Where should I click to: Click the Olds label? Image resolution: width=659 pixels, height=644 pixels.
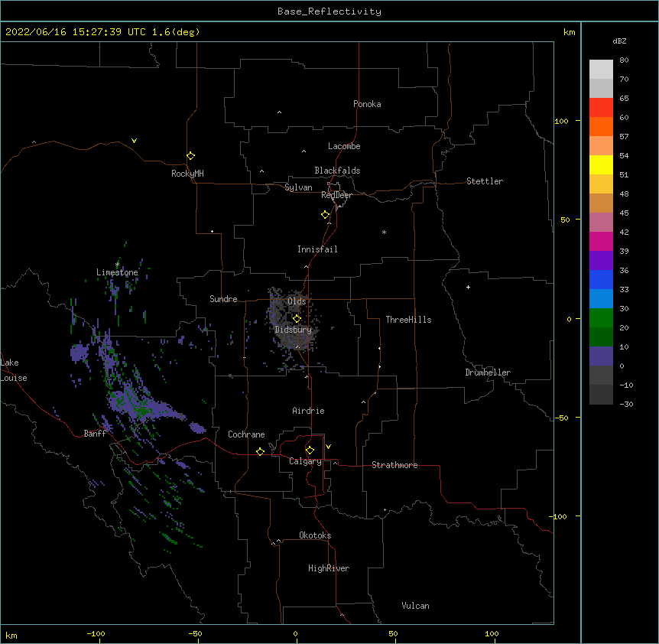point(297,301)
